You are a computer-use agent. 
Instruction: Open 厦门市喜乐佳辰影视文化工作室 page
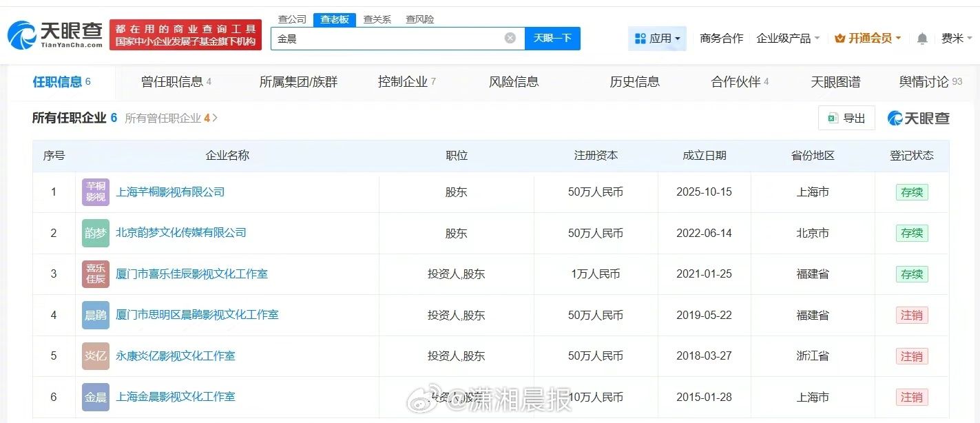pyautogui.click(x=191, y=274)
